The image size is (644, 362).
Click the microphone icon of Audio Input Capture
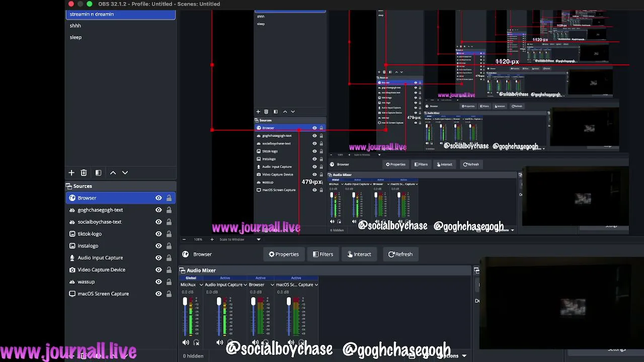[72, 258]
